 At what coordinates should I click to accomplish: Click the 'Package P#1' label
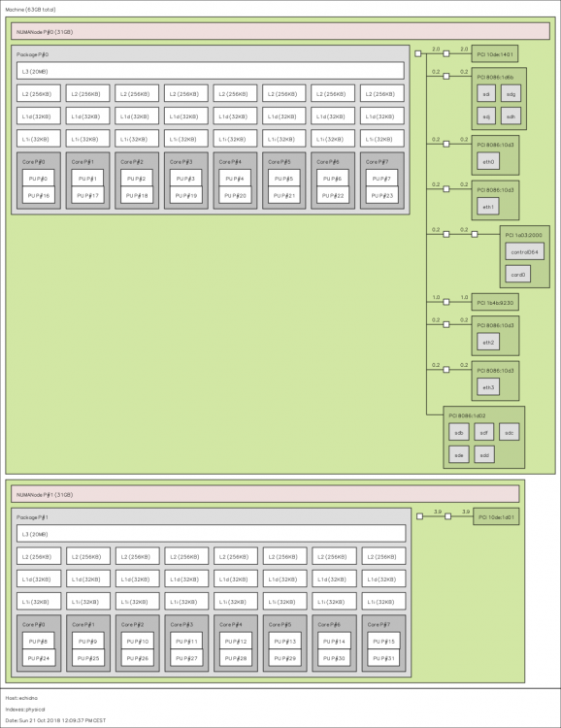click(x=32, y=517)
